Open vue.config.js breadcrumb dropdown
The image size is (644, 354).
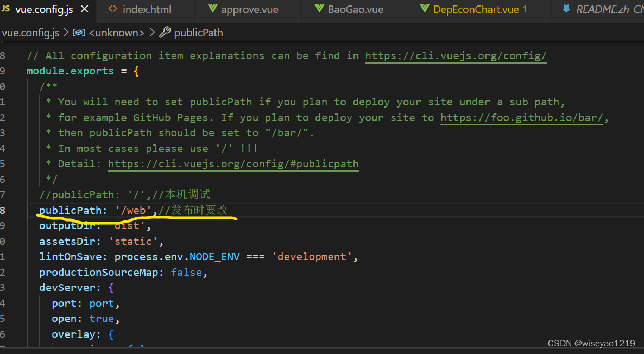(x=30, y=33)
